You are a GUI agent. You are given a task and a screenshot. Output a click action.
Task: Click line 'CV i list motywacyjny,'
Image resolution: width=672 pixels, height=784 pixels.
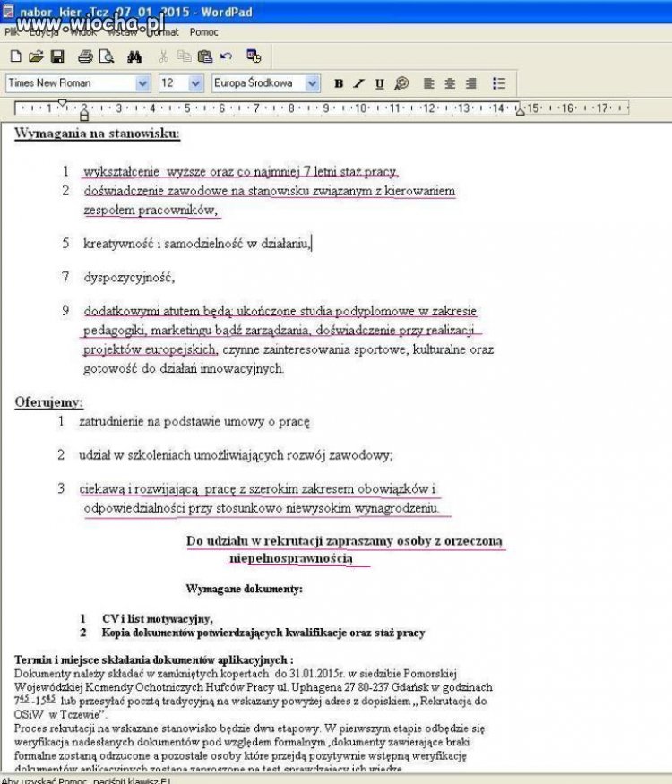click(x=158, y=619)
